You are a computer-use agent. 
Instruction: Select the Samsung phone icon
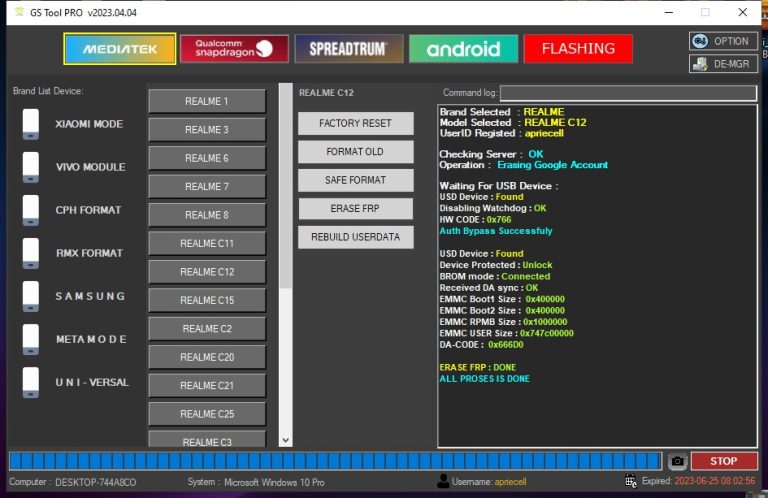(x=30, y=296)
